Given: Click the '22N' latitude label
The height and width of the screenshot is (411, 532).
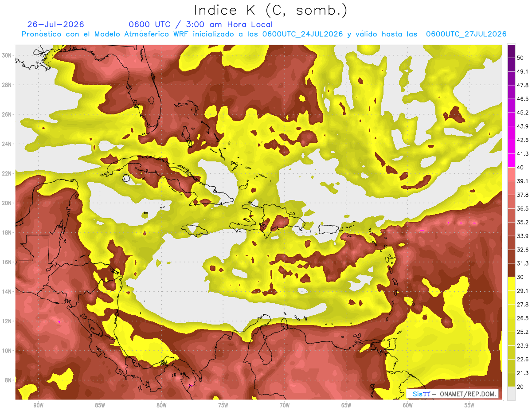Looking at the screenshot, I should click(x=7, y=173).
